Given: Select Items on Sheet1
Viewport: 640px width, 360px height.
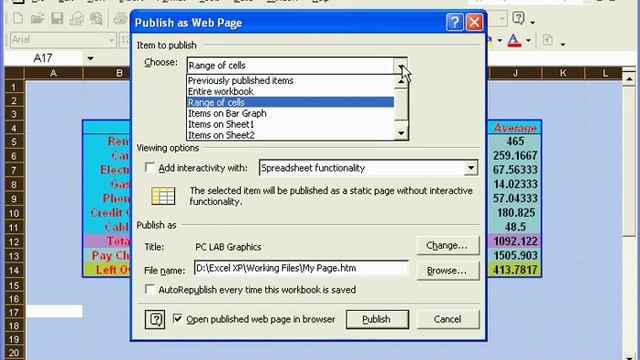Looking at the screenshot, I should click(x=290, y=124).
